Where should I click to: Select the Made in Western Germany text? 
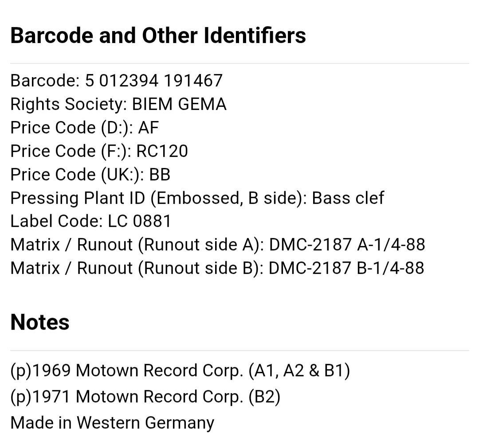pos(112,423)
